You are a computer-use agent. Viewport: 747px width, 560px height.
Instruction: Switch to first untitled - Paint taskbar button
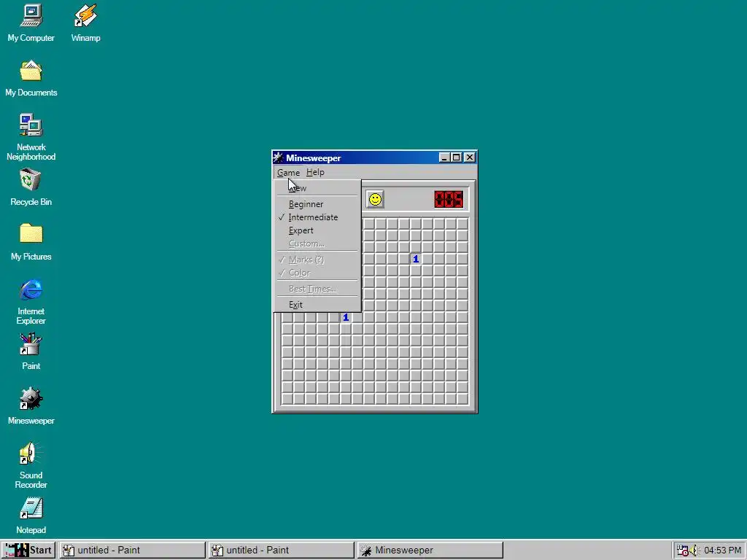click(x=132, y=550)
